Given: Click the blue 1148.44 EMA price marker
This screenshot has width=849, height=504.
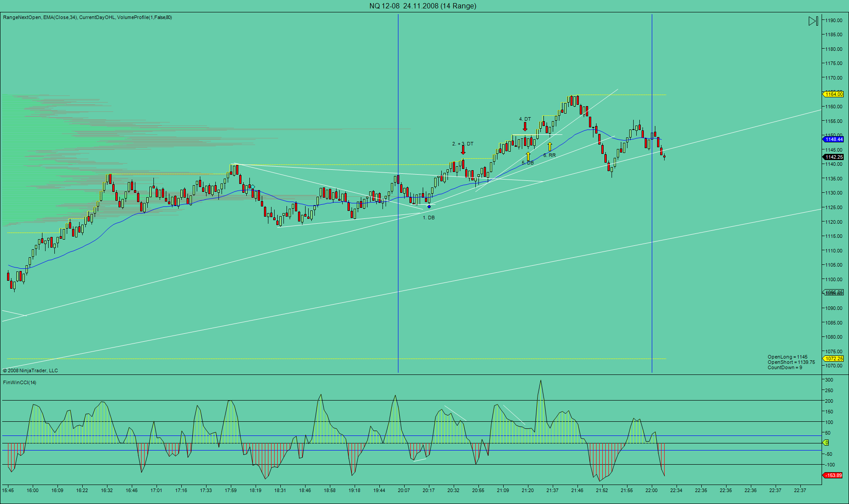Looking at the screenshot, I should point(834,139).
